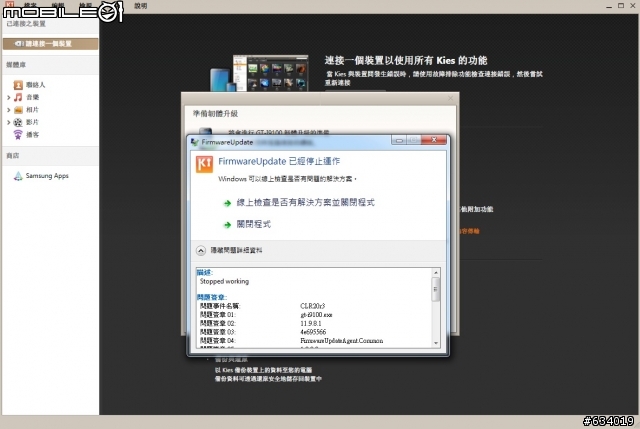
Task: Click the 'FirmwareUpdateAgent.Common' signature value
Action: click(341, 340)
